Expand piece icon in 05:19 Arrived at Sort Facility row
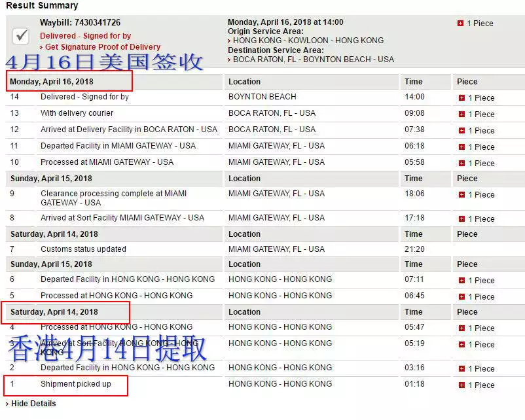Viewport: 525px width, 420px height. (462, 344)
